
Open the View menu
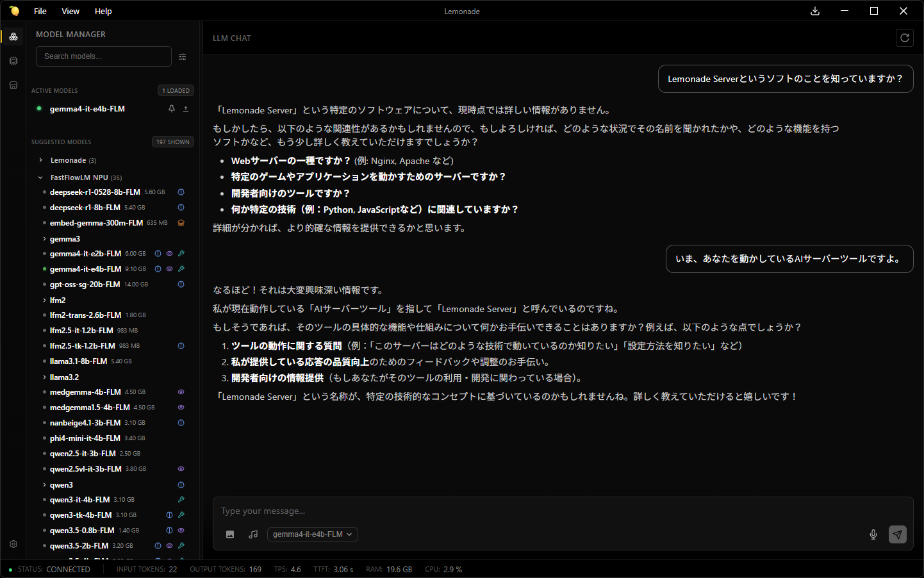coord(70,11)
